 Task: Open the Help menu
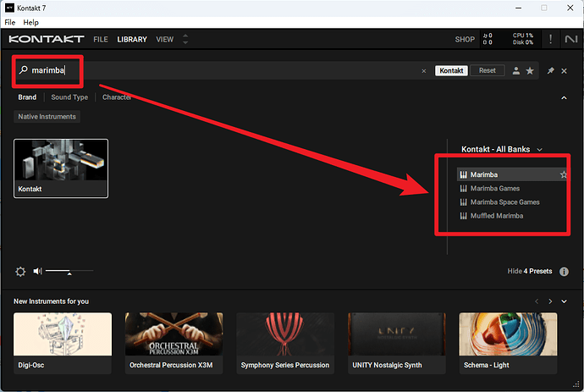pos(31,22)
